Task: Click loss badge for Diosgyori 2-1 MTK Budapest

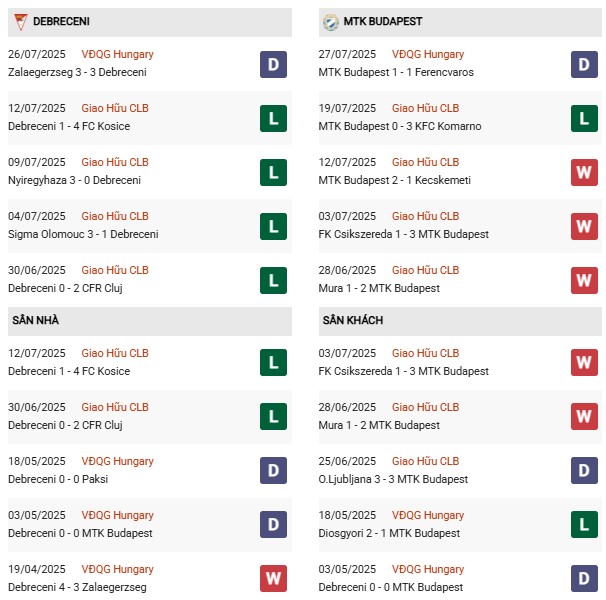Action: [584, 525]
